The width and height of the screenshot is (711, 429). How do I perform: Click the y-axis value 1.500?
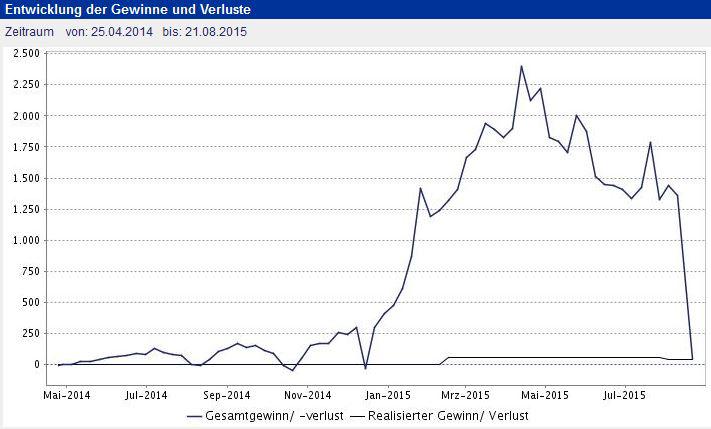tap(26, 178)
